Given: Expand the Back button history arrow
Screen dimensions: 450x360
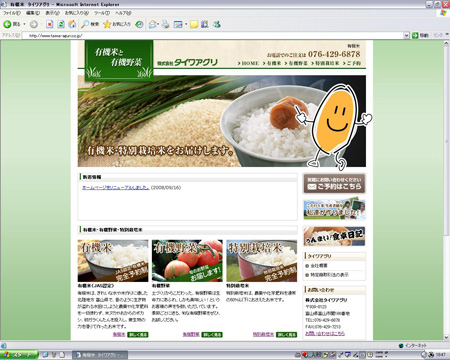Looking at the screenshot, I should [x=24, y=24].
